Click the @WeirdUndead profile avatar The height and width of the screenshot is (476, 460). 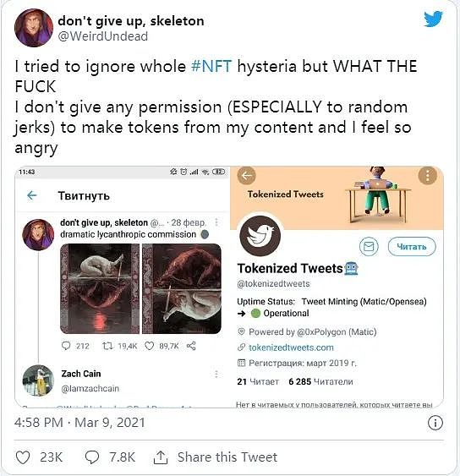33,28
